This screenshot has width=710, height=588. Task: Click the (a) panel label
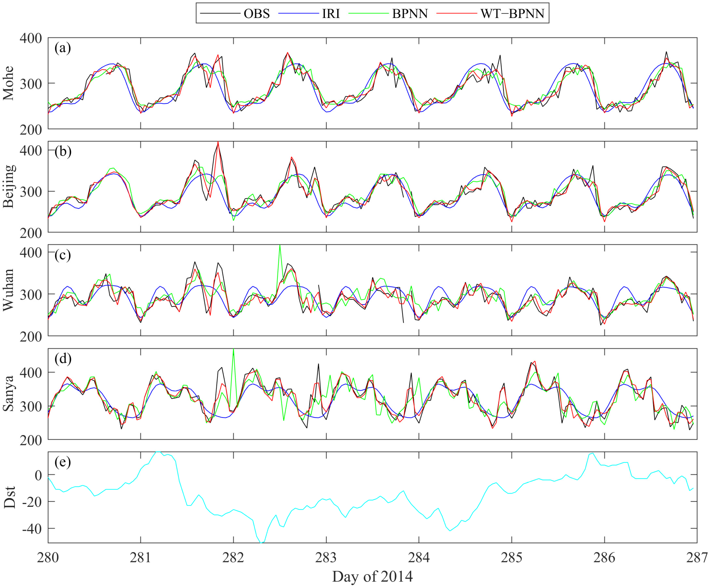pyautogui.click(x=63, y=48)
